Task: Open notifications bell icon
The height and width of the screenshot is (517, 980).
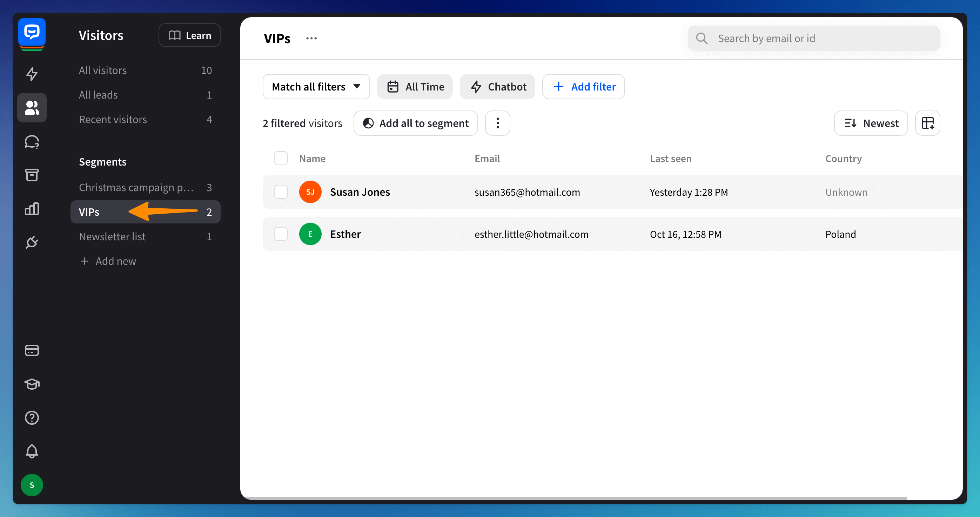Action: pos(32,451)
